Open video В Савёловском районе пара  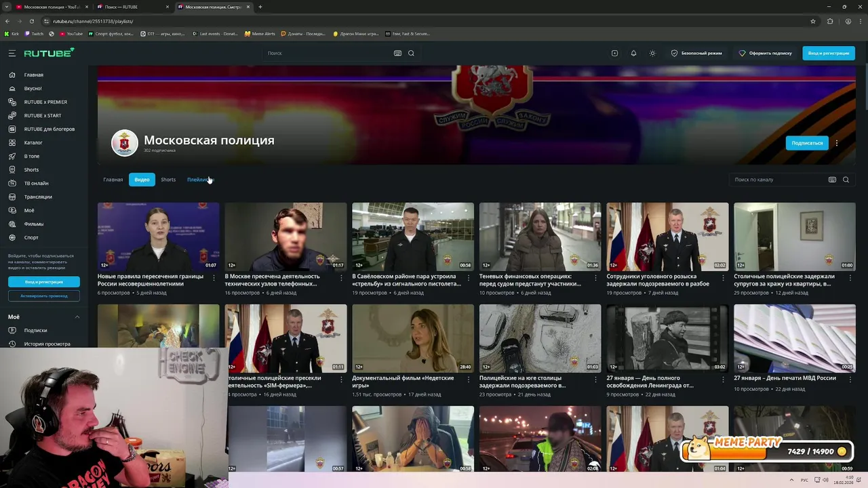tap(413, 237)
